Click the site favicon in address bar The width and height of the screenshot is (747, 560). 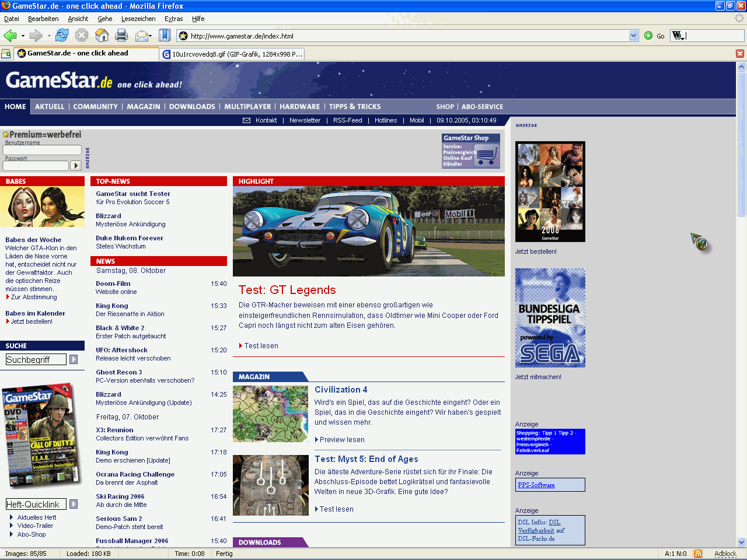click(183, 36)
